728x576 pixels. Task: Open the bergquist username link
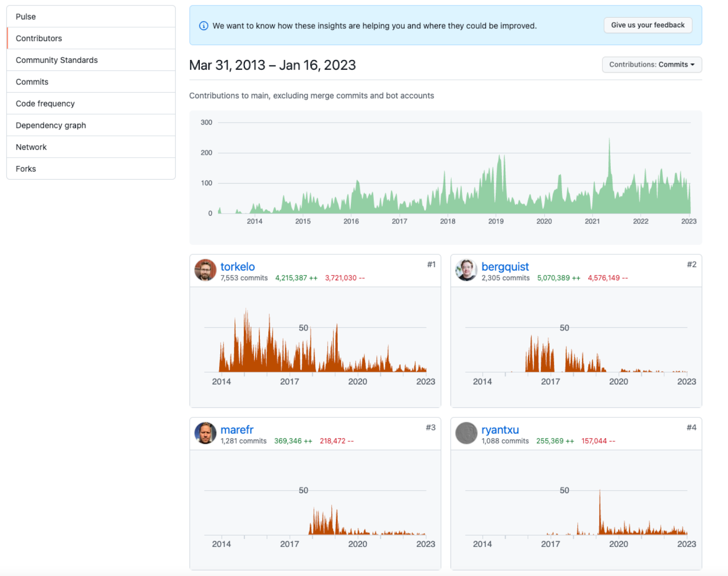[x=505, y=267]
